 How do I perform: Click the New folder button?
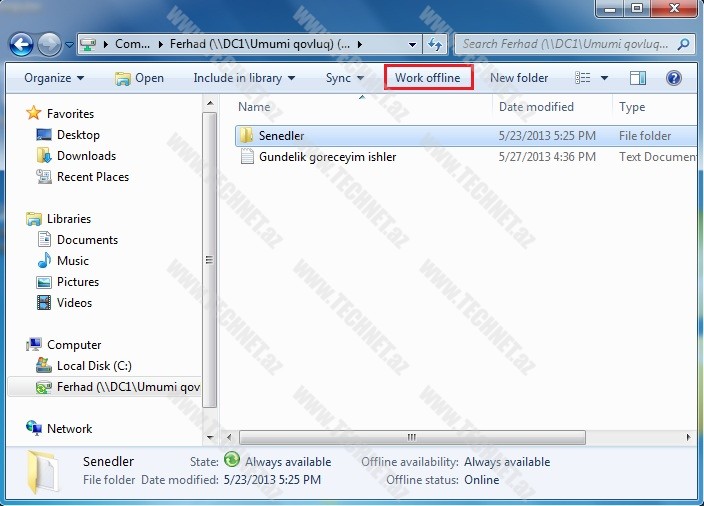click(519, 78)
